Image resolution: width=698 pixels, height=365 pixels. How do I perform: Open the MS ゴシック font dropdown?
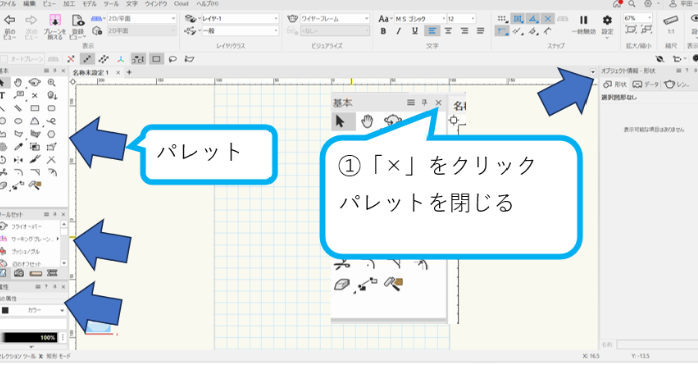[420, 19]
